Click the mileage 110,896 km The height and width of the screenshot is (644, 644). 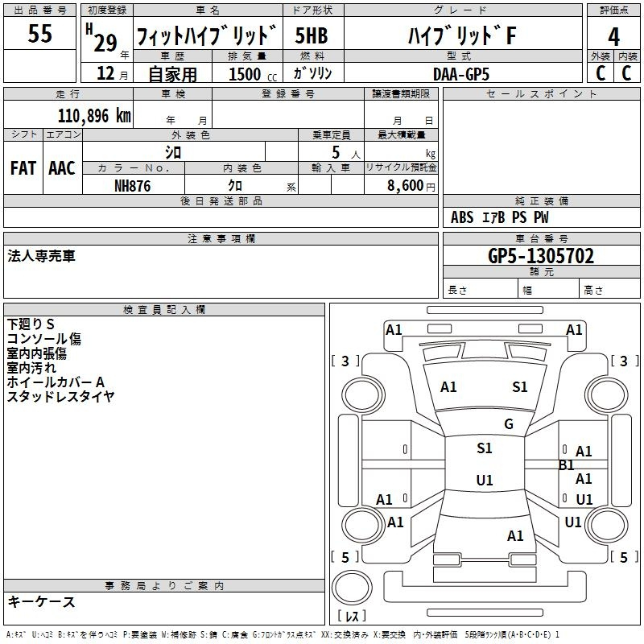pyautogui.click(x=94, y=116)
